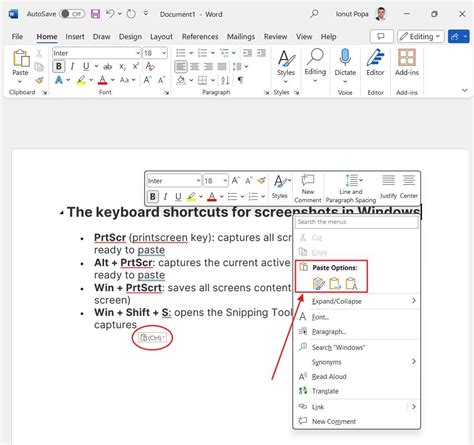Toggle Bold in the ribbon
The image size is (474, 445).
pyautogui.click(x=59, y=66)
